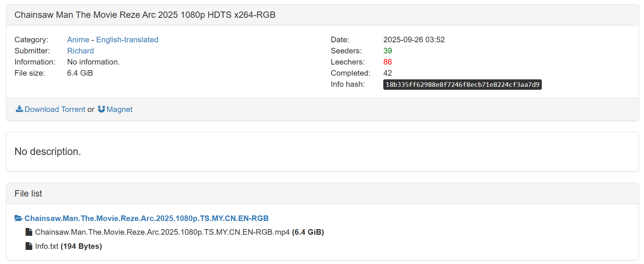Click the Info.txt file name
The height and width of the screenshot is (264, 644).
pos(47,246)
